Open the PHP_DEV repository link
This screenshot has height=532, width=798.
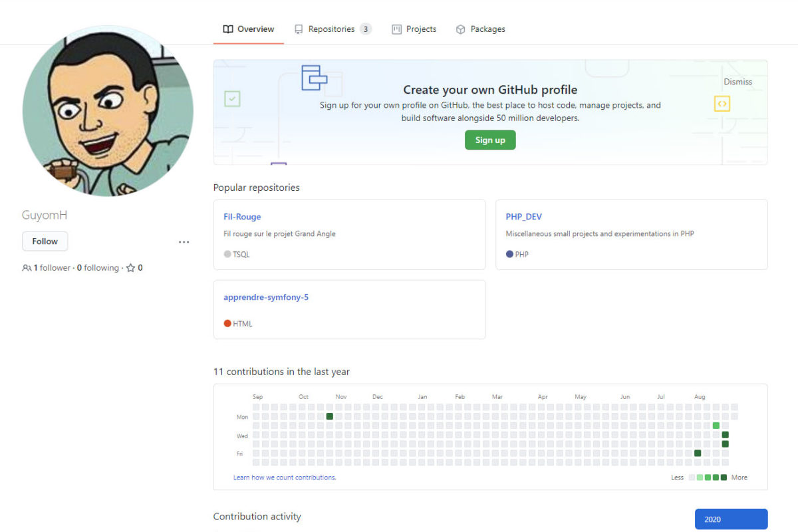tap(524, 217)
